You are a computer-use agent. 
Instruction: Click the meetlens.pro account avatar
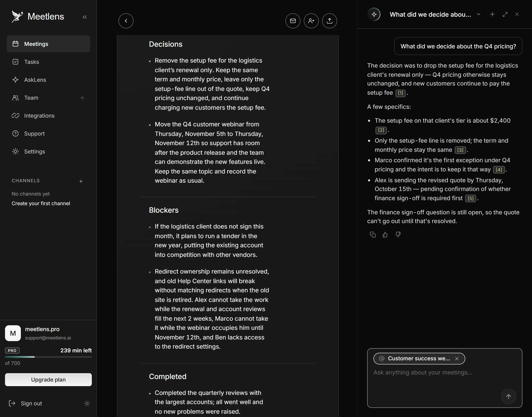(x=13, y=333)
